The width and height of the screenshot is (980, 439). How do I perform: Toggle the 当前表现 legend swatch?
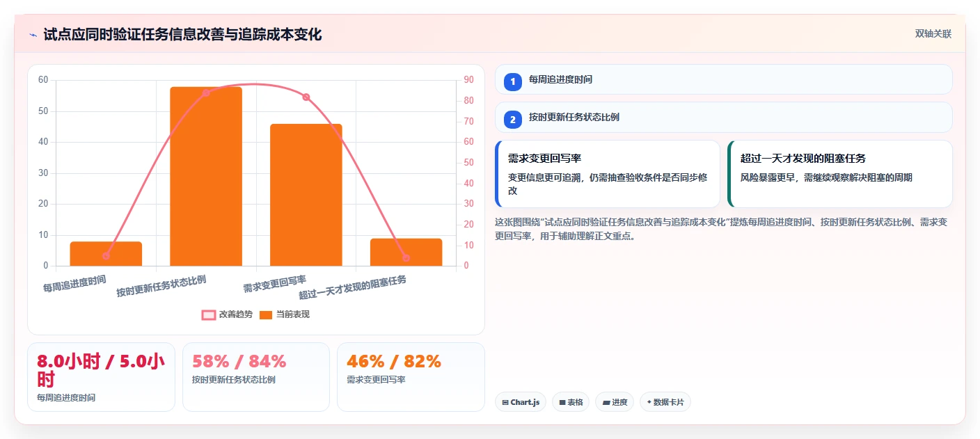(266, 315)
